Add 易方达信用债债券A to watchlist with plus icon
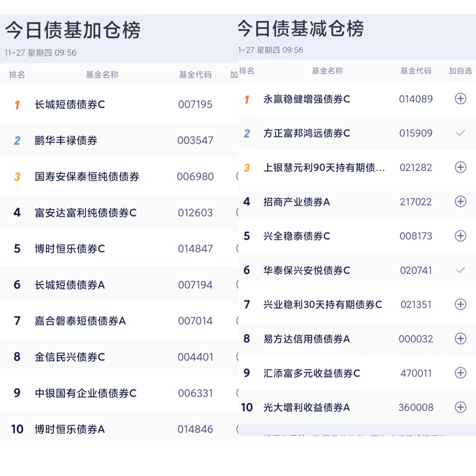 click(460, 338)
